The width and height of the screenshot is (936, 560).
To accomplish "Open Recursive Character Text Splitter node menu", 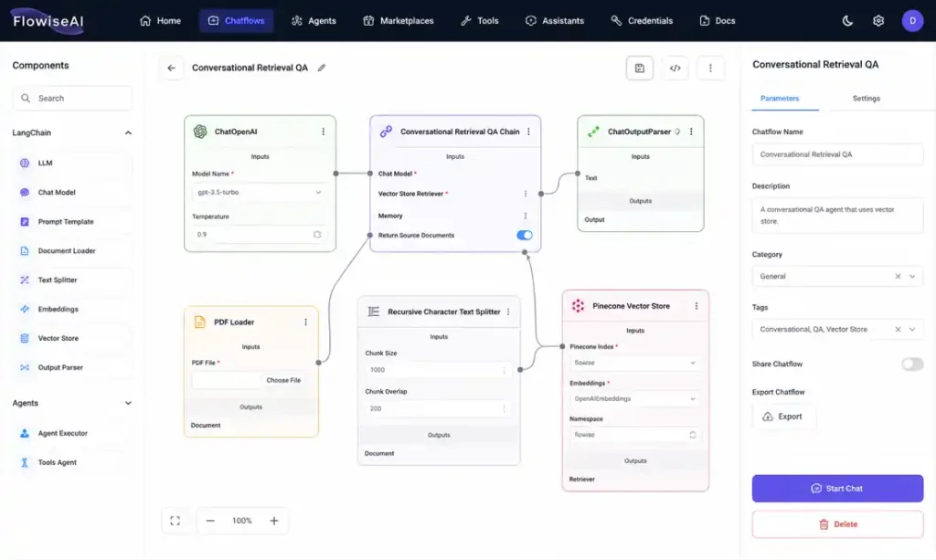I will click(508, 312).
